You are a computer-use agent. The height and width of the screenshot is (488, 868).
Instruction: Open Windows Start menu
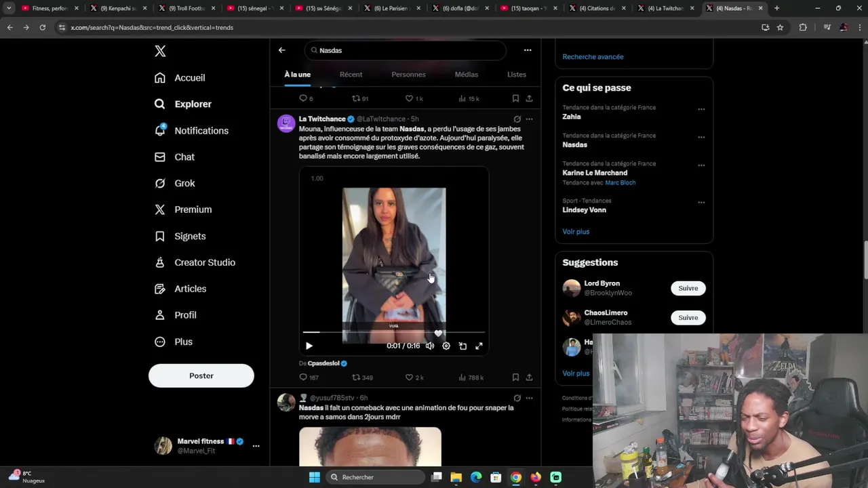pyautogui.click(x=315, y=477)
